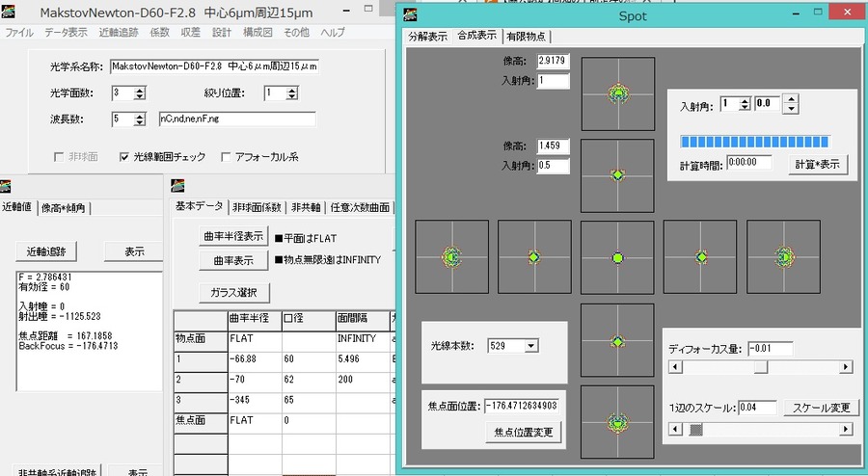Click the 曲率半径表示 button
The image size is (868, 476).
233,236
